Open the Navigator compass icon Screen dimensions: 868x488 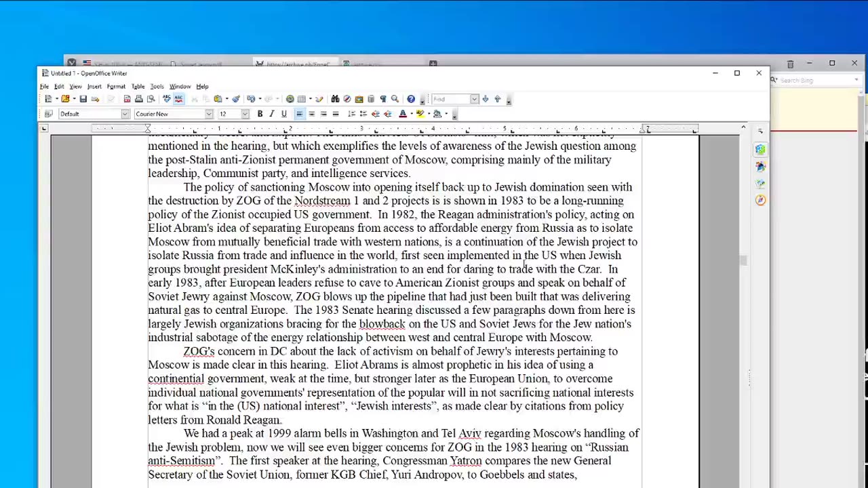click(x=347, y=99)
